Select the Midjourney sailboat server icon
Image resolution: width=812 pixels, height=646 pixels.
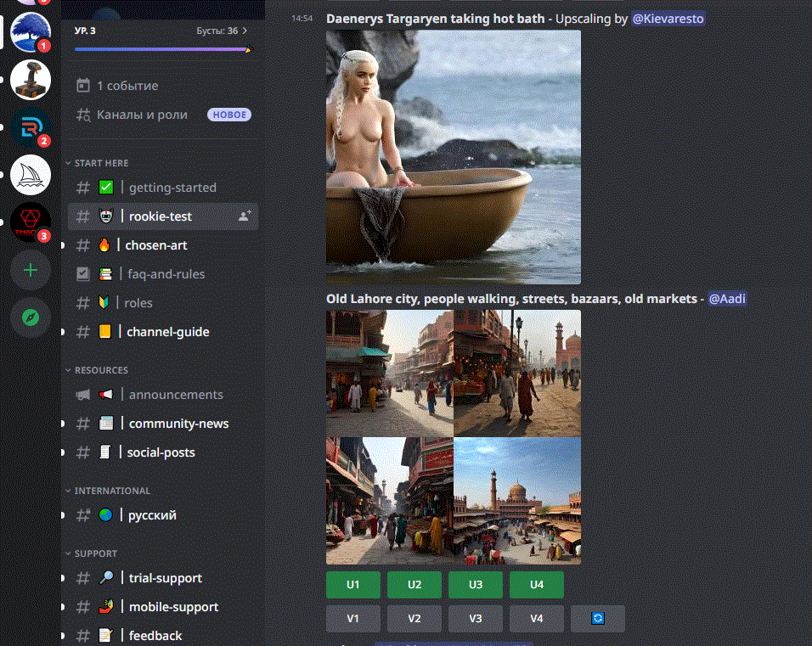point(31,174)
